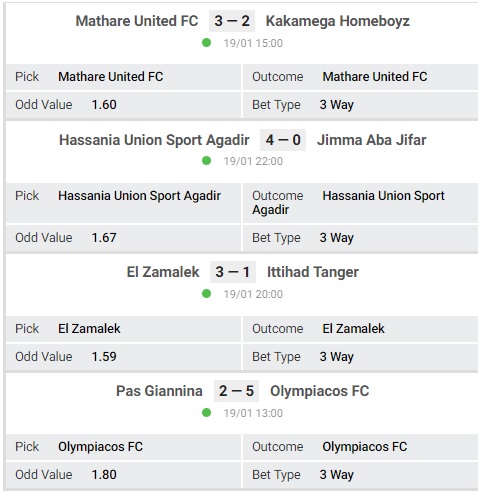Click El Zamalek team name in header

(163, 272)
